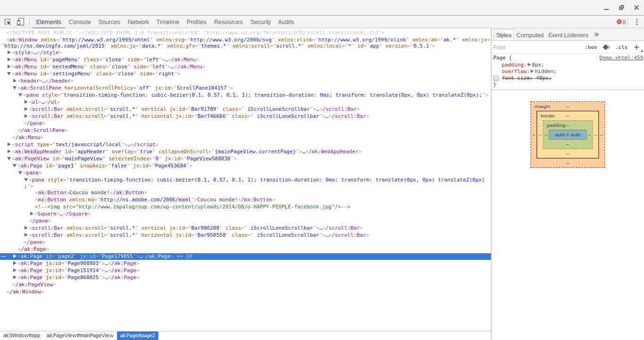Click the red error count indicator
Image resolution: width=644 pixels, height=340 pixels.
coord(621,22)
